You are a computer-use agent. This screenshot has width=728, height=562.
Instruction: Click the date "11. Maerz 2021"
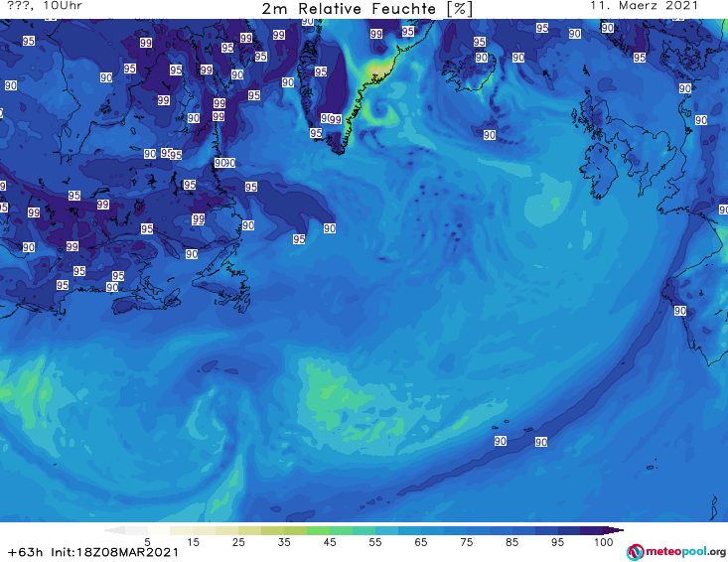coord(644,6)
